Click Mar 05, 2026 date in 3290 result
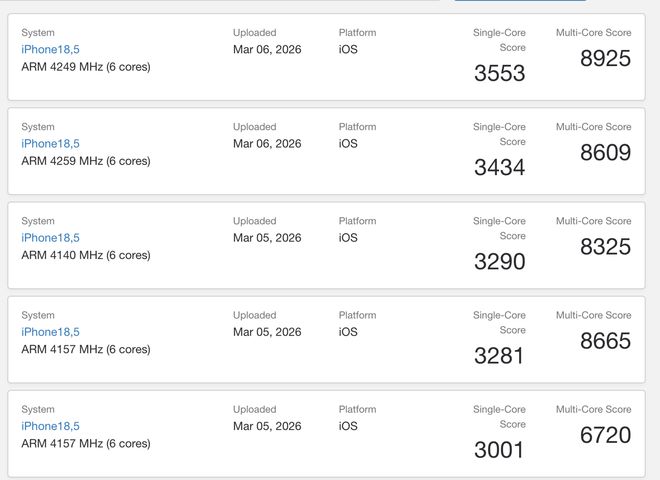Screen dimensions: 660x480 (x=267, y=237)
